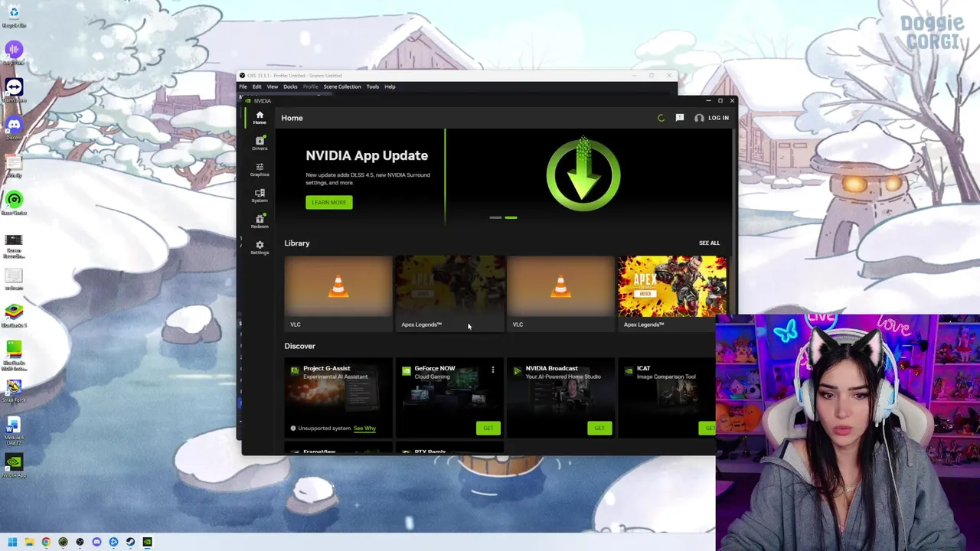Click the feedback speech bubble icon
980x551 pixels.
click(x=680, y=118)
